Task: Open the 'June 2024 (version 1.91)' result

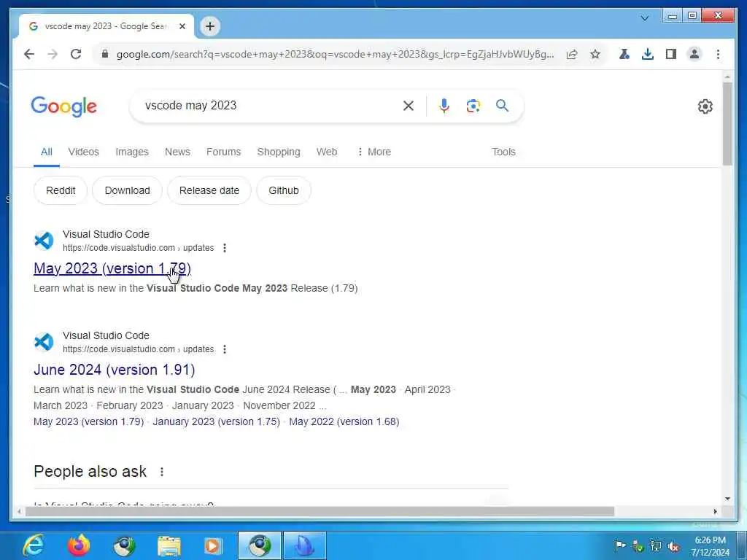Action: click(x=115, y=370)
